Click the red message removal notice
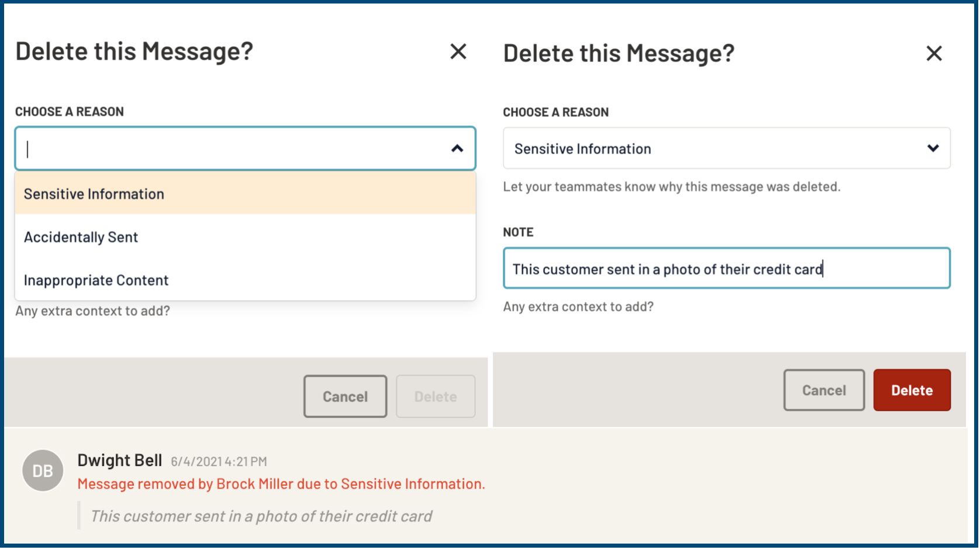980x550 pixels. [x=281, y=483]
